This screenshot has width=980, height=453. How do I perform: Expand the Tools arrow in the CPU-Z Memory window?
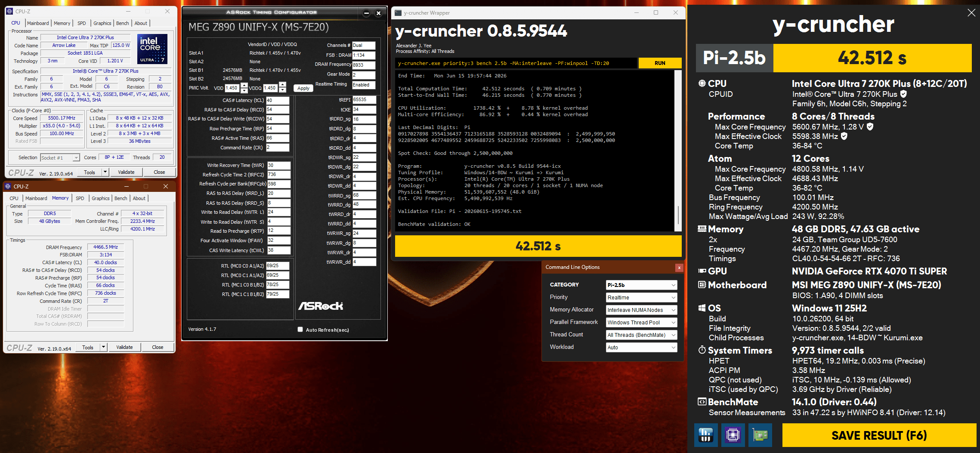(x=103, y=347)
